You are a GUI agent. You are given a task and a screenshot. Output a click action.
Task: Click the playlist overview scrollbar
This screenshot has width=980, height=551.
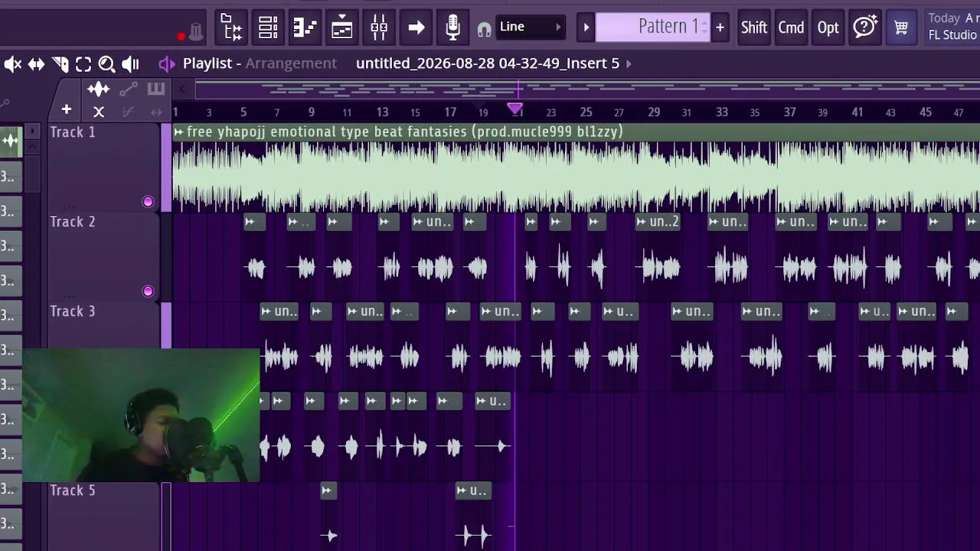click(587, 90)
